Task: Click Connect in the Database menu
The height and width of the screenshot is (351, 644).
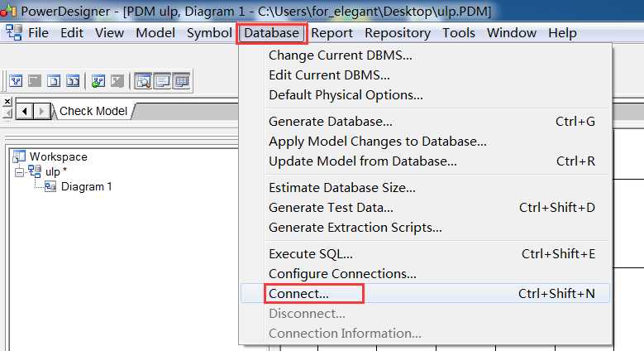Action: coord(425,293)
